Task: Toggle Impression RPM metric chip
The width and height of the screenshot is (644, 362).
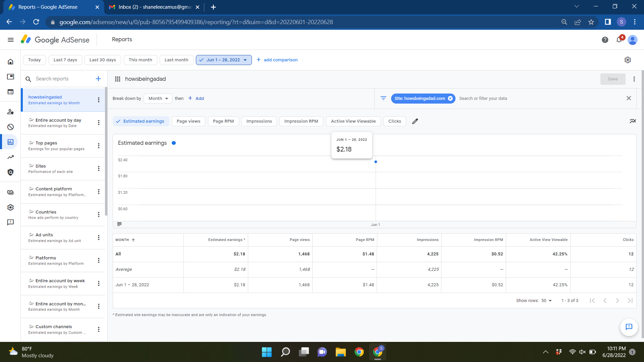Action: pos(301,121)
